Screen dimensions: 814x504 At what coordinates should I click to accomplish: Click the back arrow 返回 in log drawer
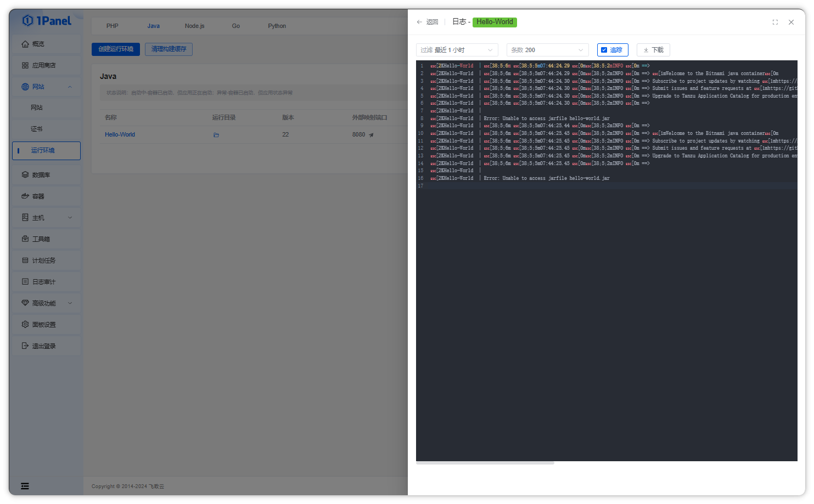(419, 22)
